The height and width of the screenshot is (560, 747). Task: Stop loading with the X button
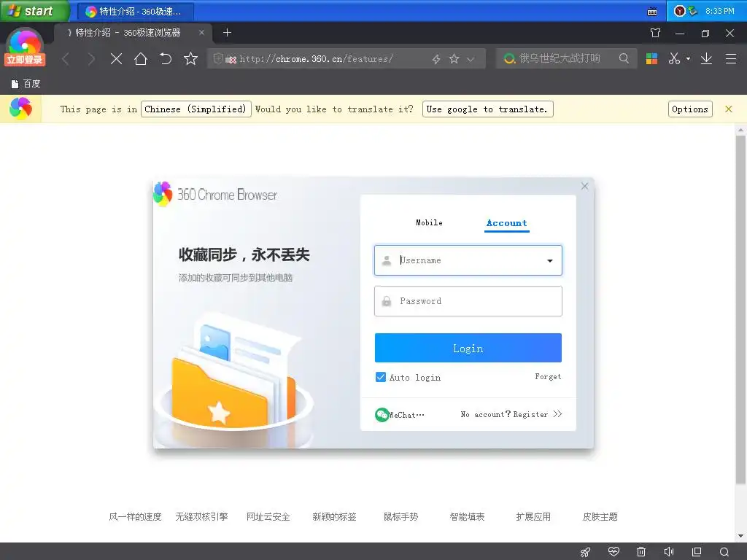pyautogui.click(x=116, y=59)
